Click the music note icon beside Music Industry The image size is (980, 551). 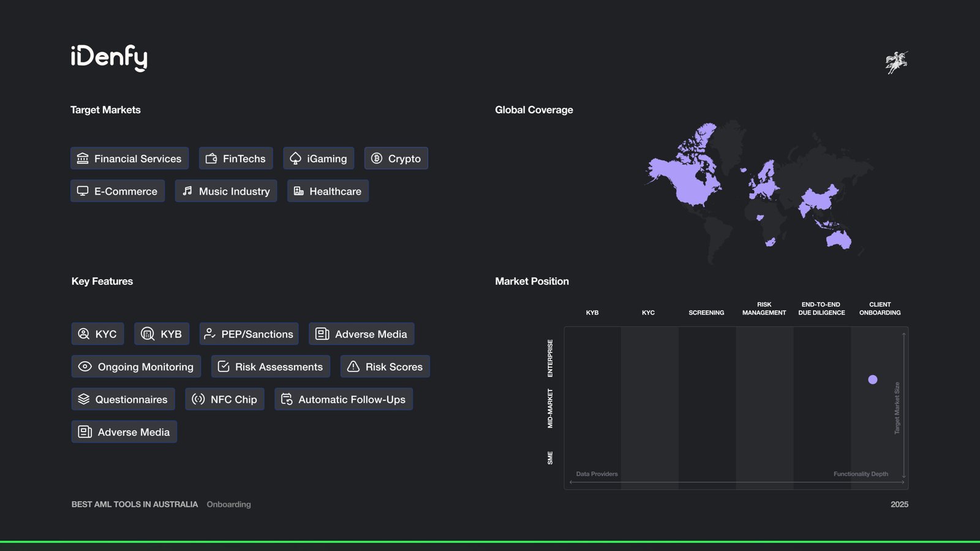[x=187, y=191]
